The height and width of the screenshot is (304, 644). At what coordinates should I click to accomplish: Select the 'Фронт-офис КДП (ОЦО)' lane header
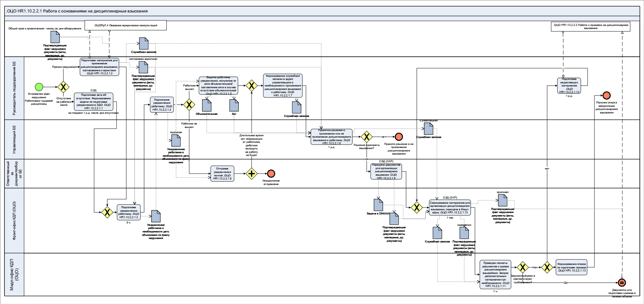[x=14, y=221]
